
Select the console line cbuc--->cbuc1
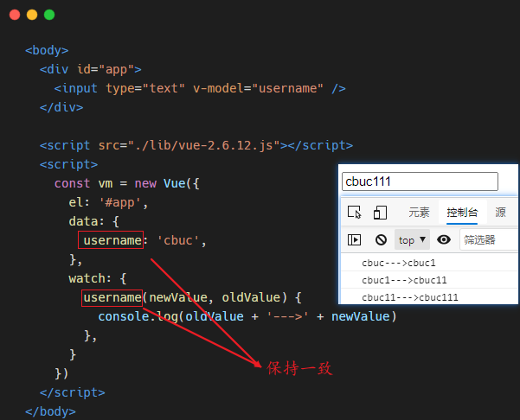click(429, 263)
